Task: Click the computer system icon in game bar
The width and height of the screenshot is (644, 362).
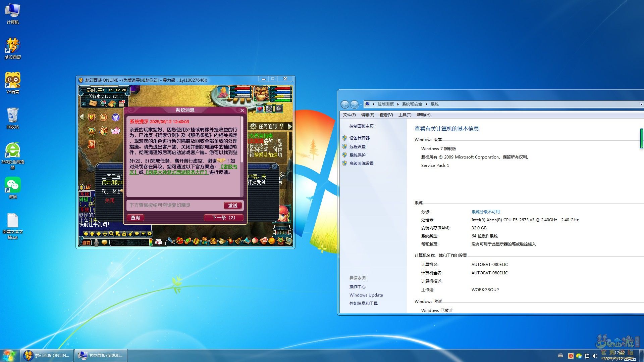Action: tap(288, 241)
